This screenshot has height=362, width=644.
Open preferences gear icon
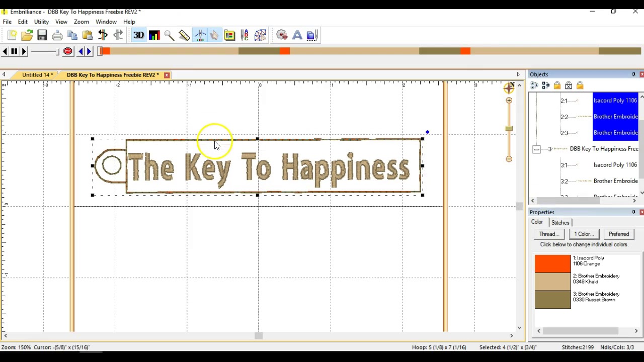(282, 35)
